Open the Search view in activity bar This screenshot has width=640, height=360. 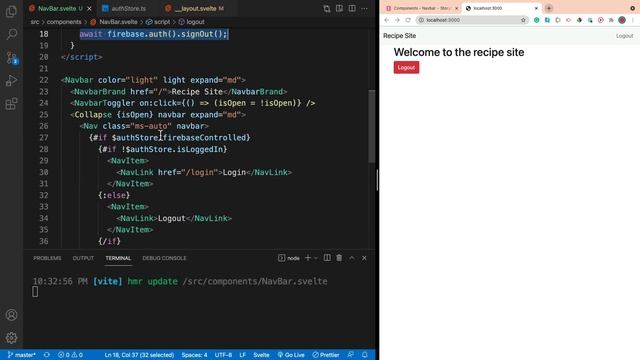[11, 34]
